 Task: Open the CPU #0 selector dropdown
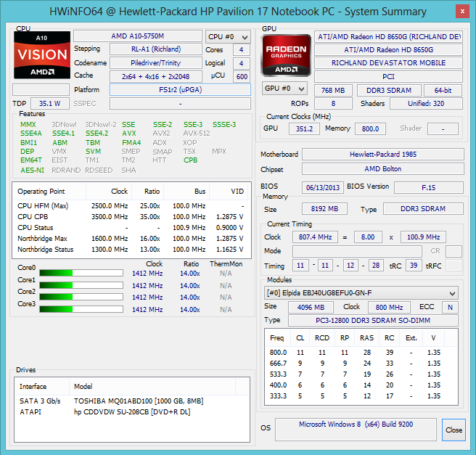point(228,37)
